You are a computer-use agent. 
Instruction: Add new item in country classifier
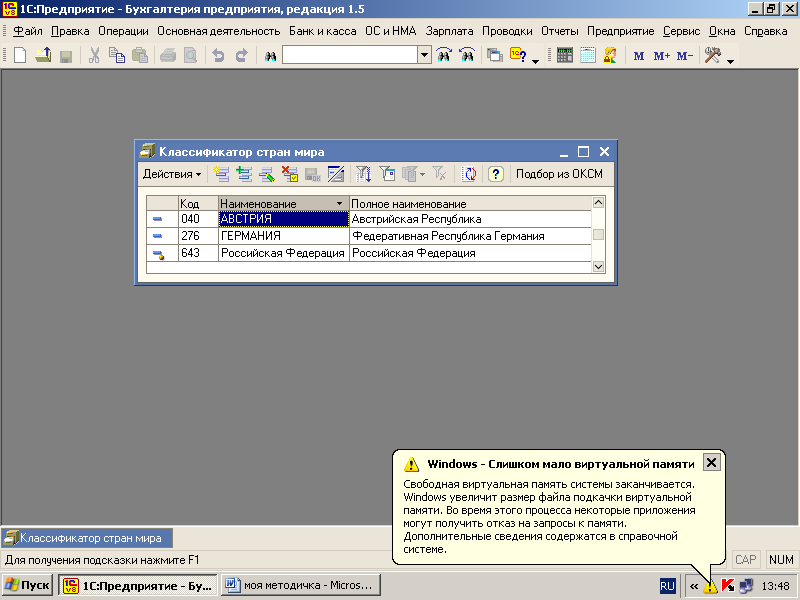point(221,174)
